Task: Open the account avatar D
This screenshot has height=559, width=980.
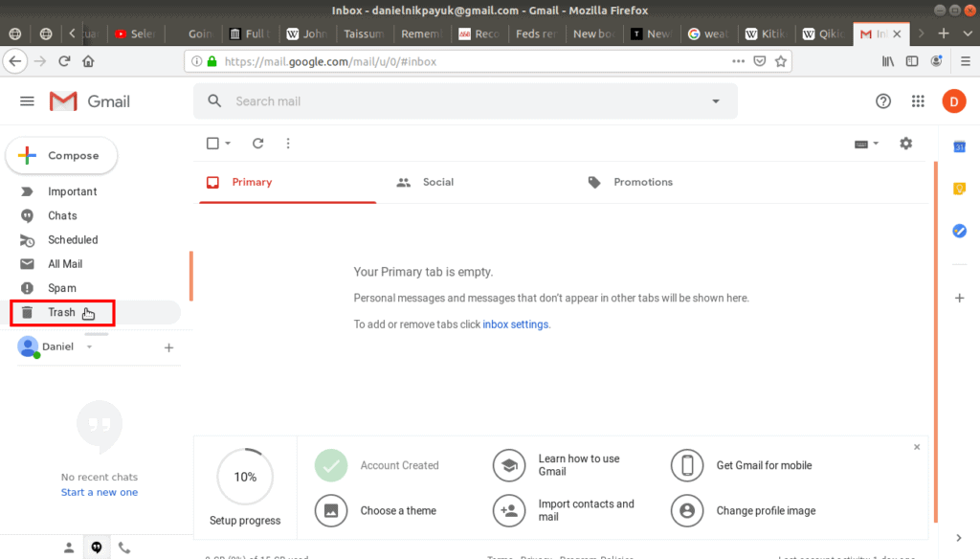Action: pos(954,101)
